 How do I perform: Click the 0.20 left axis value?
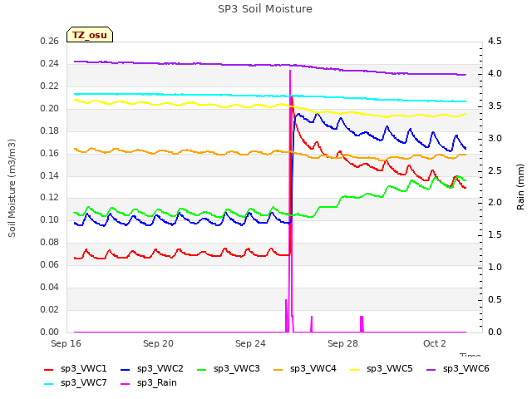[50, 108]
